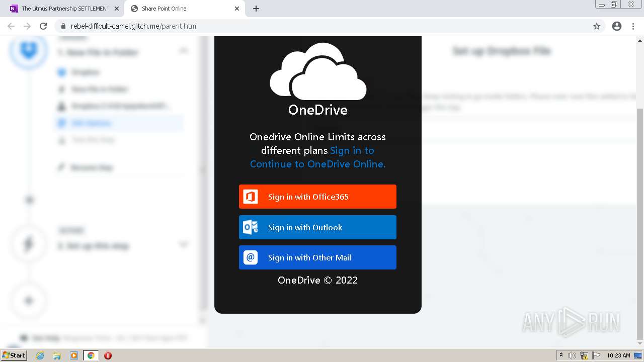
Task: Click the blurred Dropbox sidebar icon
Action: (x=28, y=49)
